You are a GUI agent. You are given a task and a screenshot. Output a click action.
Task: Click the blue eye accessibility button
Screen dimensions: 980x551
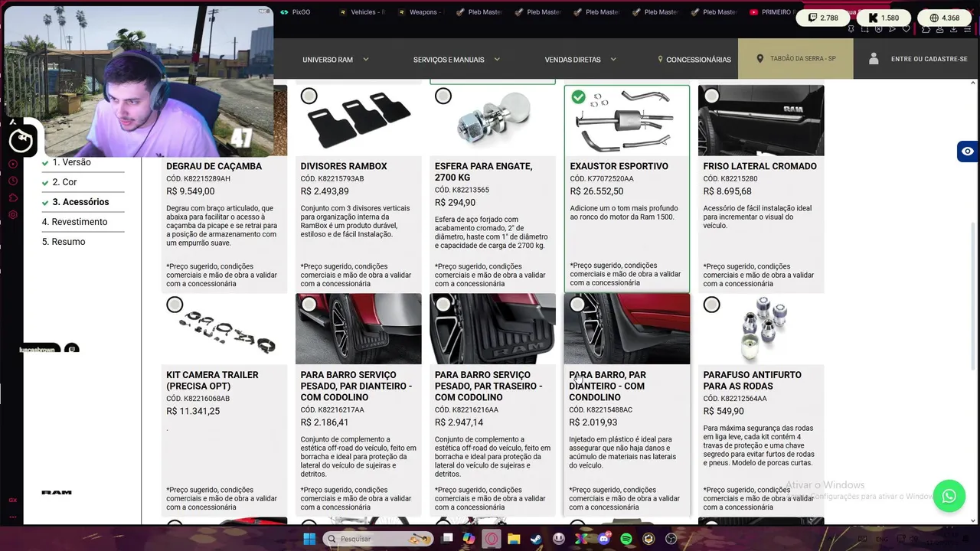click(x=968, y=152)
